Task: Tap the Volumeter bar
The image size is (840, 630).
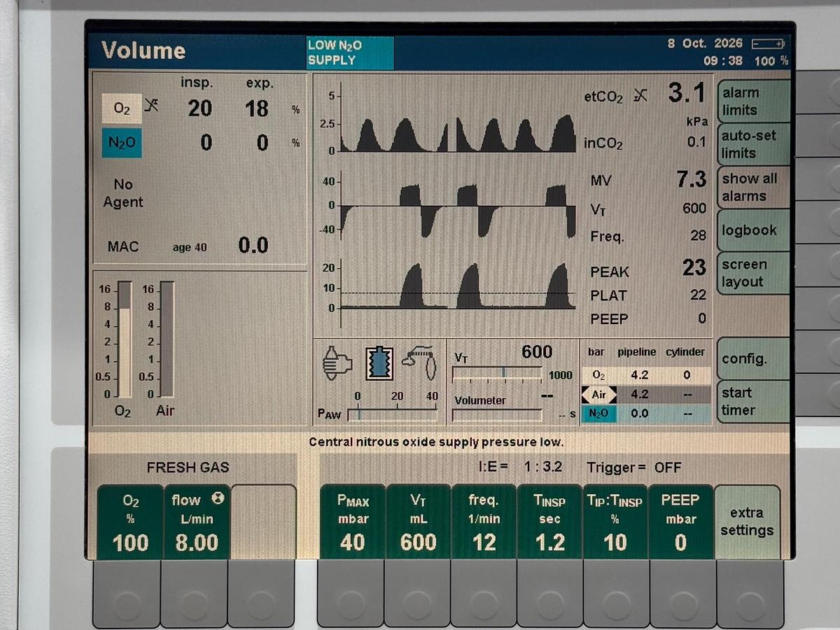Action: tap(497, 415)
